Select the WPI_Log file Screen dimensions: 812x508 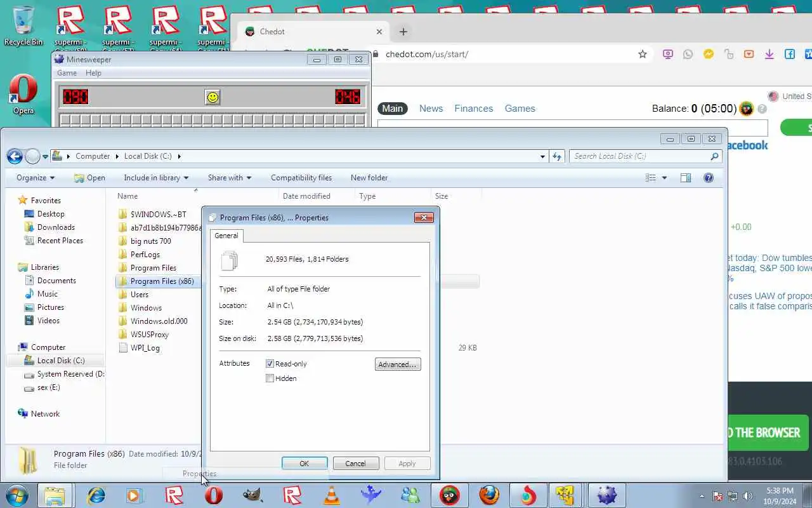click(x=145, y=348)
